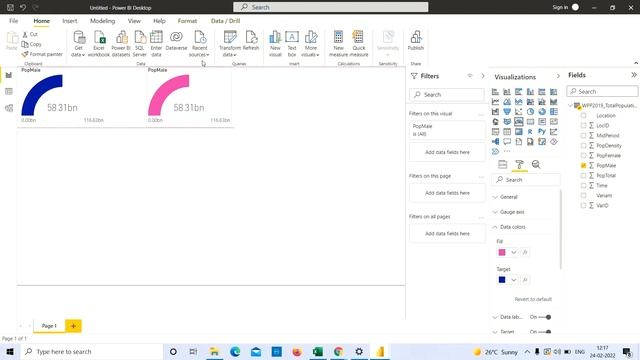Check the PopDensity field checkbox
Screen dimensions: 640x360
pyautogui.click(x=583, y=145)
